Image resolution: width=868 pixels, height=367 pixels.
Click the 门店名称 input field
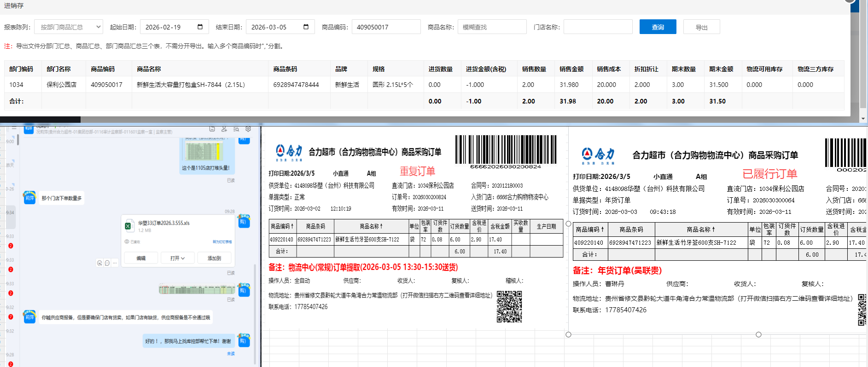(598, 27)
